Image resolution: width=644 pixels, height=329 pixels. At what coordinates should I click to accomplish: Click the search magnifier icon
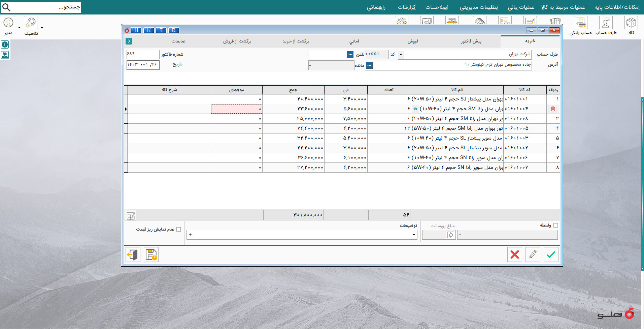point(6,7)
